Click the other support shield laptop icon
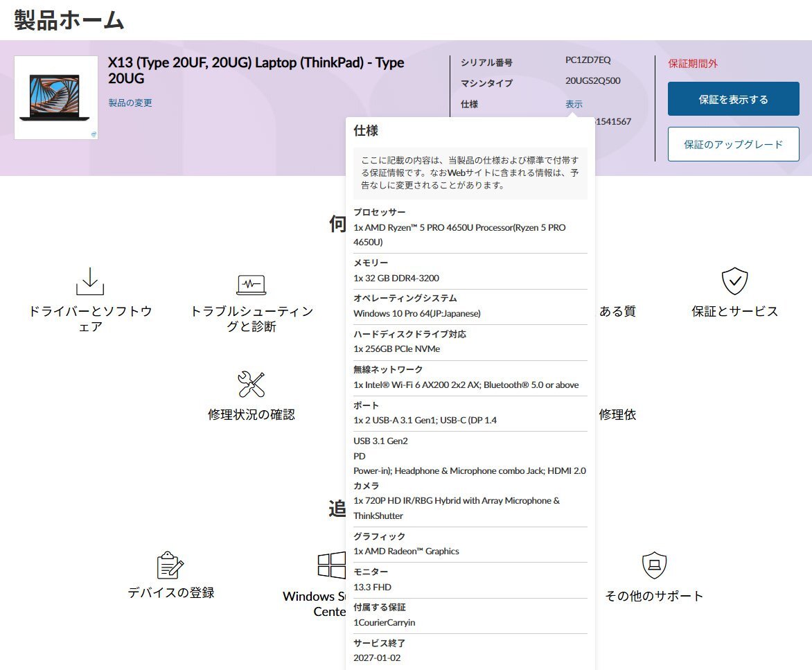The image size is (812, 670). pyautogui.click(x=654, y=565)
